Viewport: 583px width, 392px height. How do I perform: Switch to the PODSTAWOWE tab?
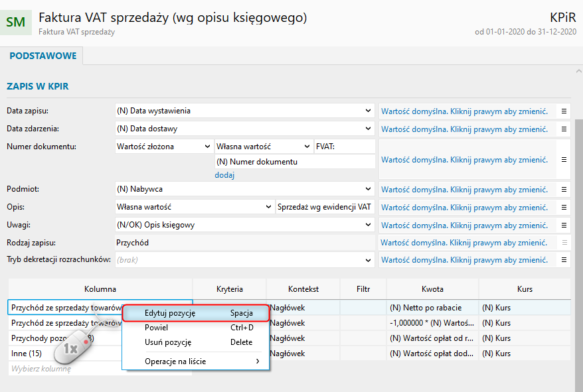point(42,56)
